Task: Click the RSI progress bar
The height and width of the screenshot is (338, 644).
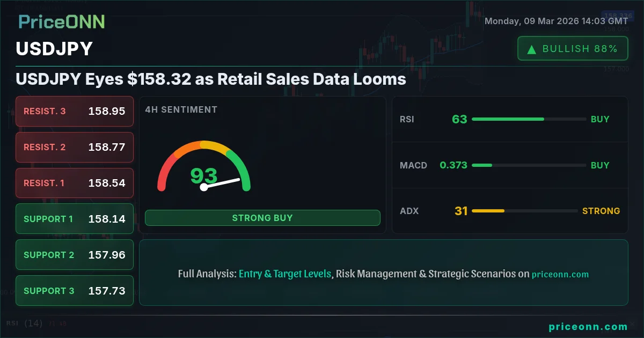Action: (x=529, y=119)
